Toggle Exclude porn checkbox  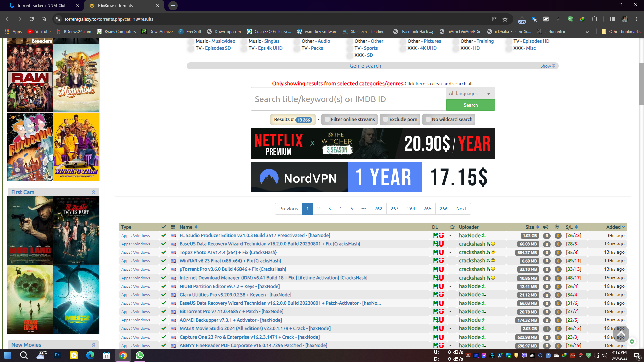(385, 119)
